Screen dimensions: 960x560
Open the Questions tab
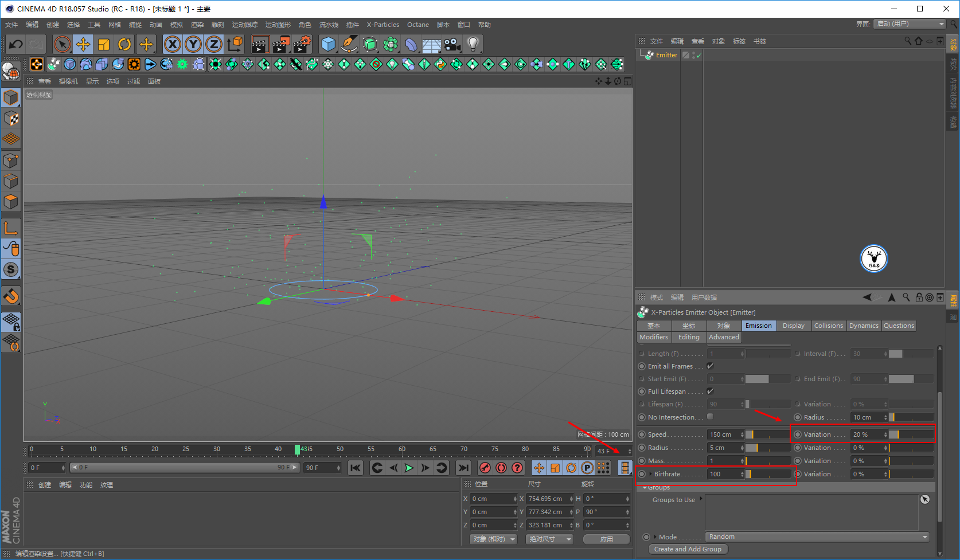(x=899, y=326)
